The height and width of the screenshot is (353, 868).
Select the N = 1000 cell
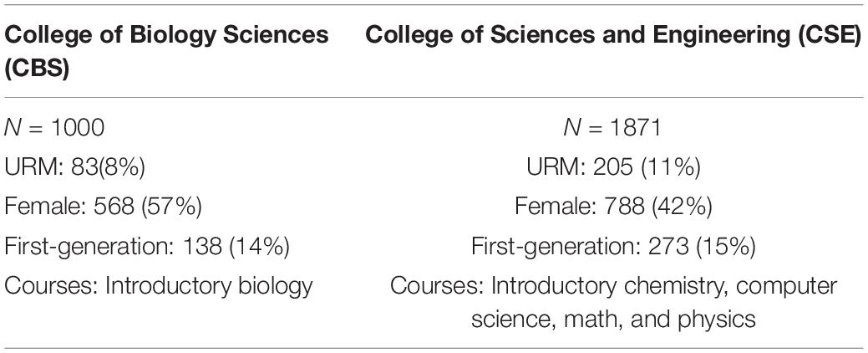[54, 128]
